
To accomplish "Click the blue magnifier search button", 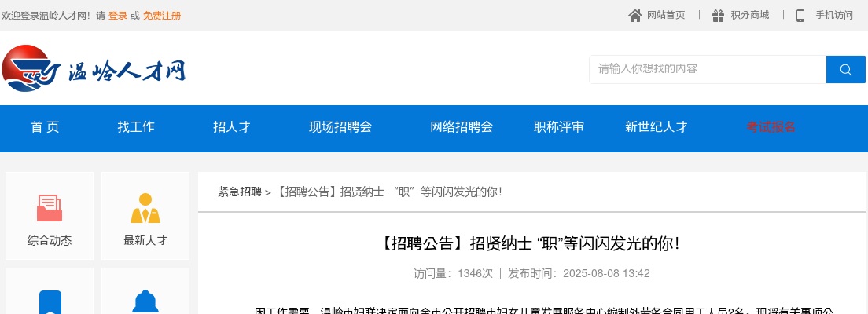I will 845,70.
